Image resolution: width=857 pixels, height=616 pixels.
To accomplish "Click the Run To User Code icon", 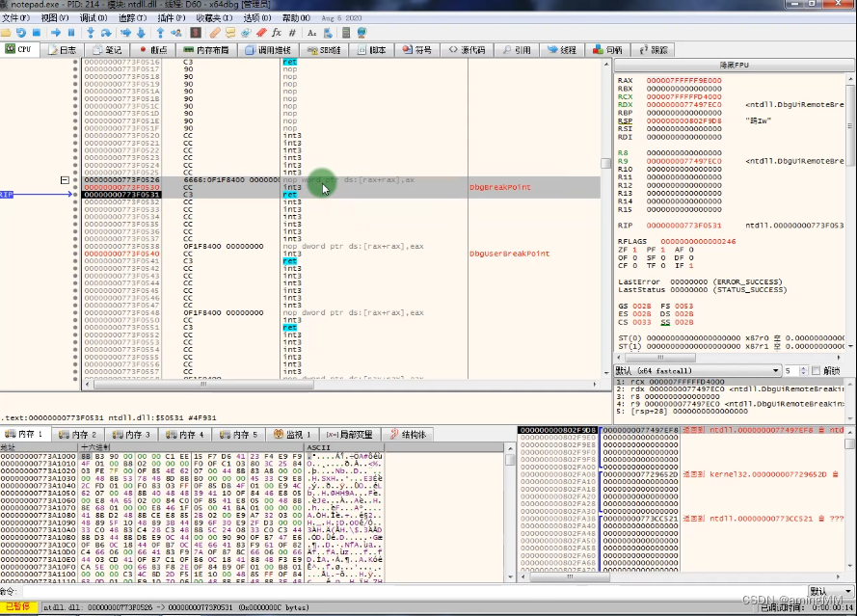I will tap(176, 33).
